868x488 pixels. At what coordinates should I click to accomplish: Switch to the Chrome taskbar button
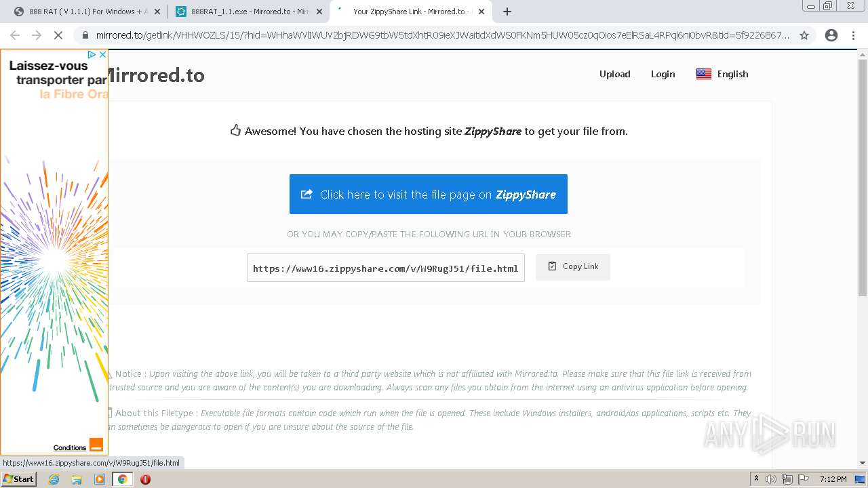[123, 479]
